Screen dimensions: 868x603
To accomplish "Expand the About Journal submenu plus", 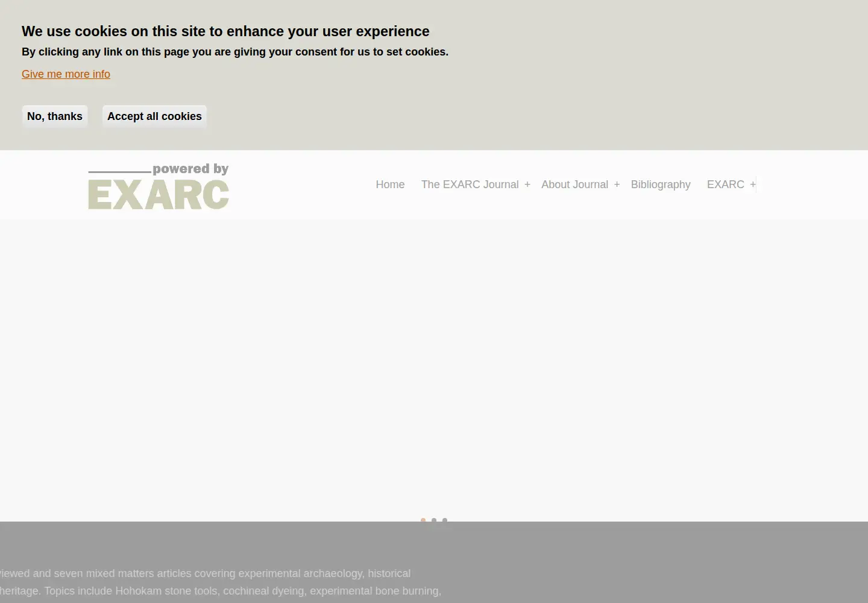I will click(x=617, y=185).
